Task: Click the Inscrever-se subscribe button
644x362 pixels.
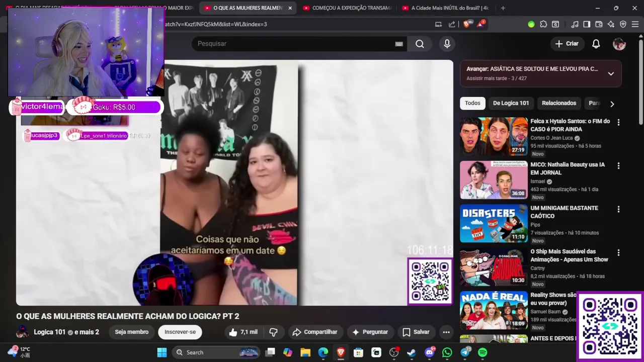Action: tap(180, 332)
